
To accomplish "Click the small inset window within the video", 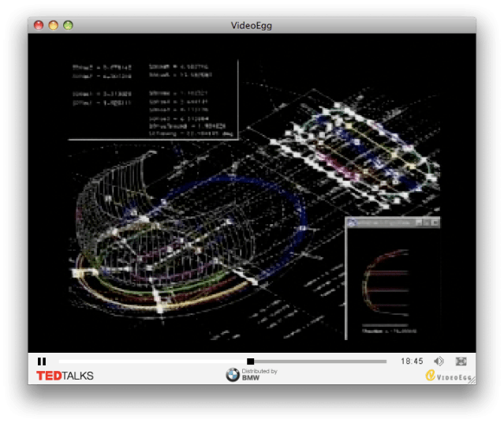I will (394, 276).
